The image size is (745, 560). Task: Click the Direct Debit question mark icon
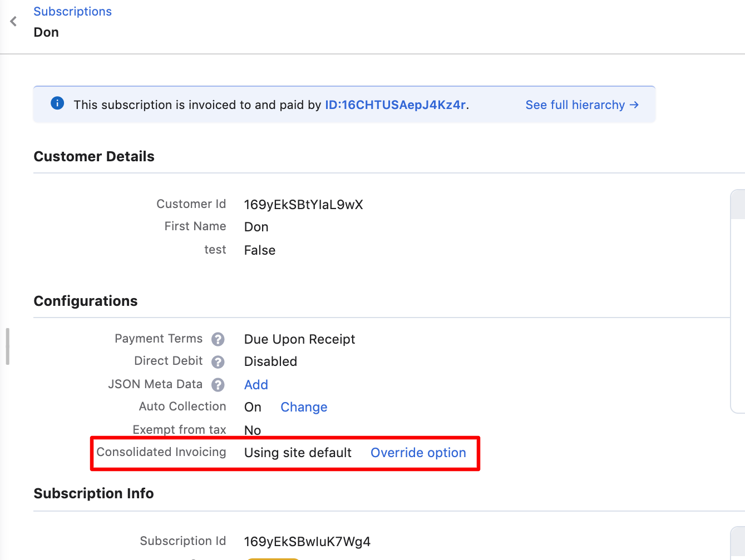point(218,362)
